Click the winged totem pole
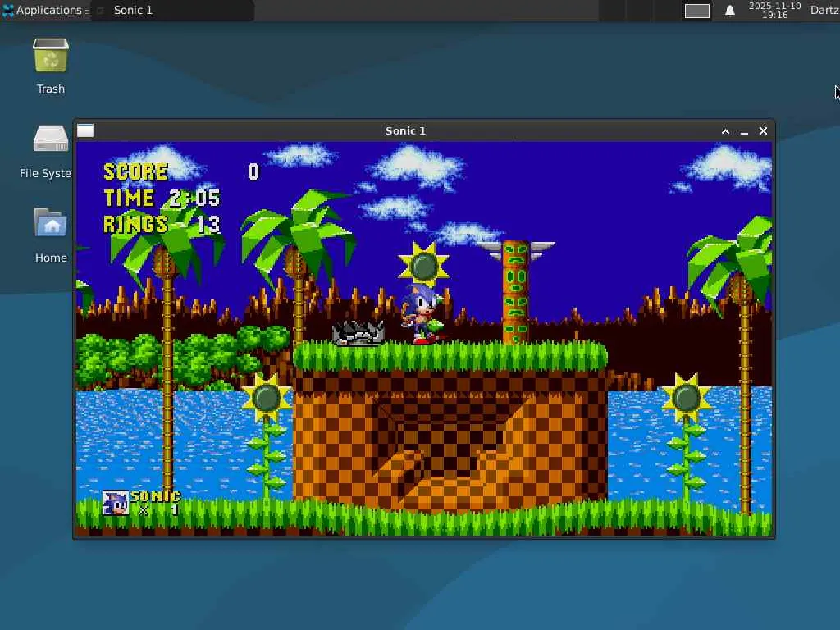 (x=515, y=291)
